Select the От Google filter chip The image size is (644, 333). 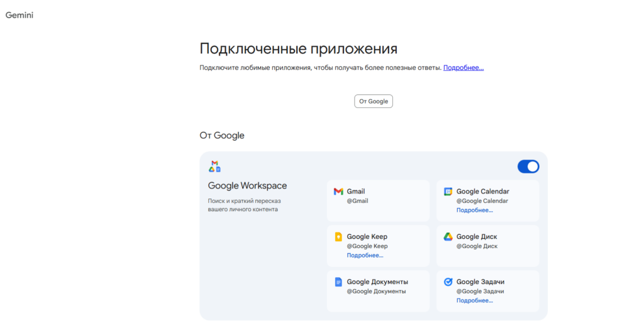coord(374,101)
